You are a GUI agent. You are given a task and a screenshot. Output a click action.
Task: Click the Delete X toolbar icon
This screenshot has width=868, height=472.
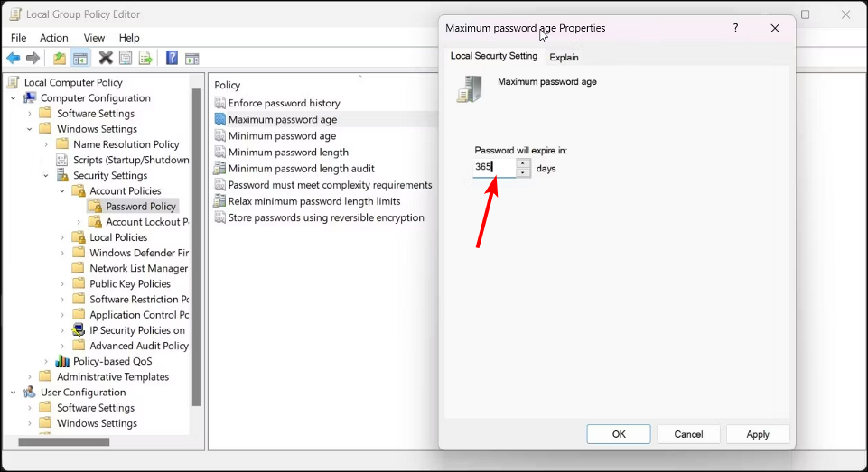click(x=105, y=58)
